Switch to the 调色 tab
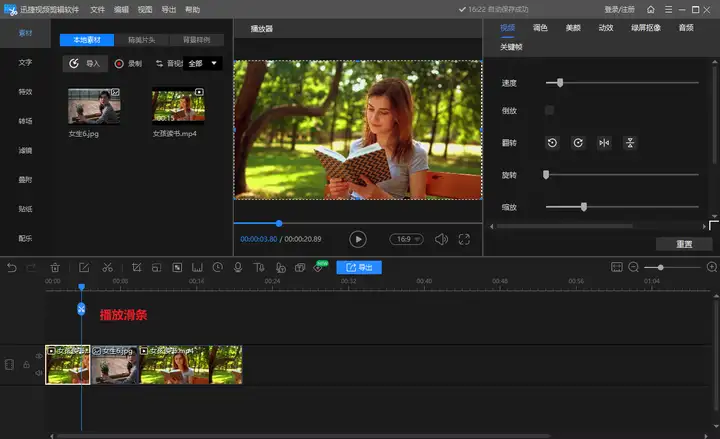 point(540,28)
